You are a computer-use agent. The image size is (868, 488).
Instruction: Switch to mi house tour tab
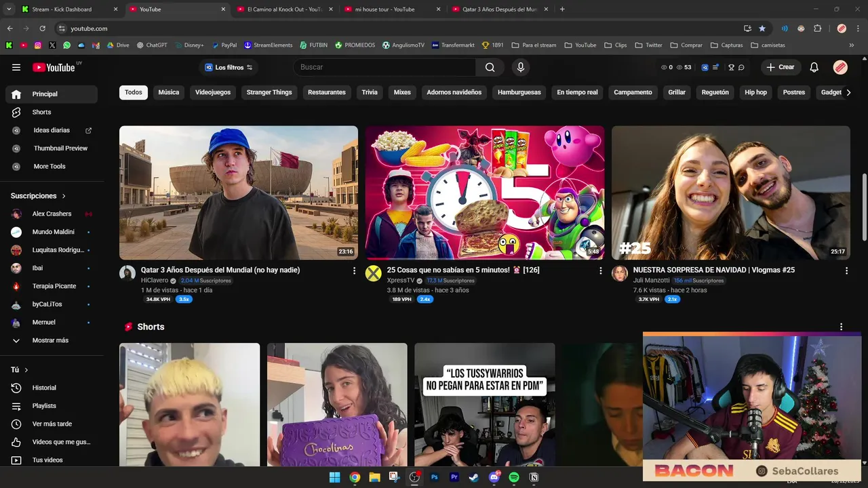392,9
